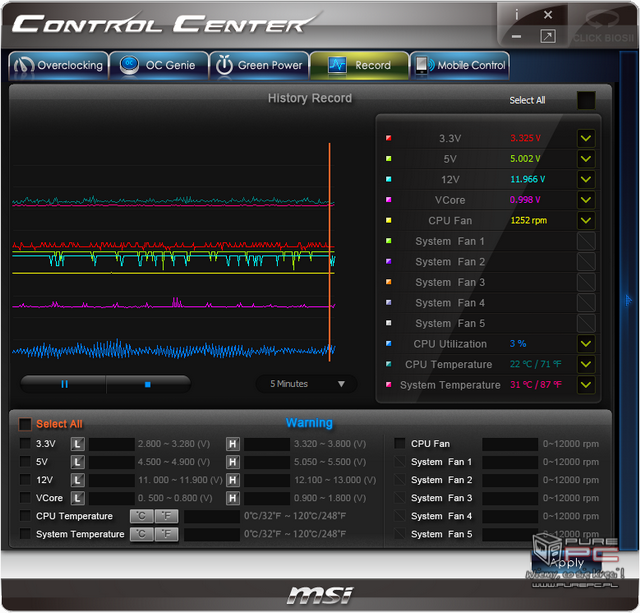Click the H high-limit button for VCore
The image size is (640, 613).
[233, 498]
